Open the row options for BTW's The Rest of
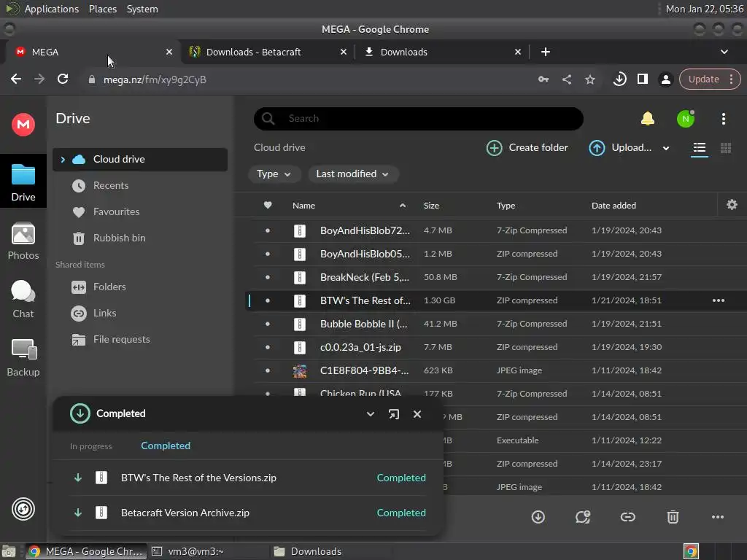Image resolution: width=747 pixels, height=560 pixels. click(718, 300)
